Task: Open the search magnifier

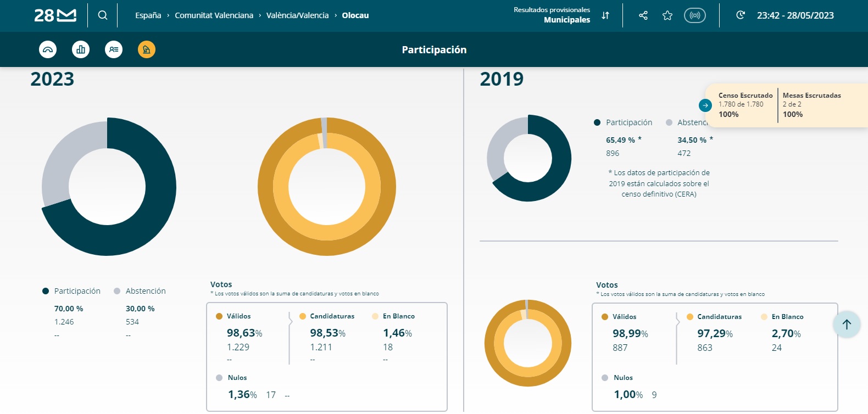Action: point(103,15)
